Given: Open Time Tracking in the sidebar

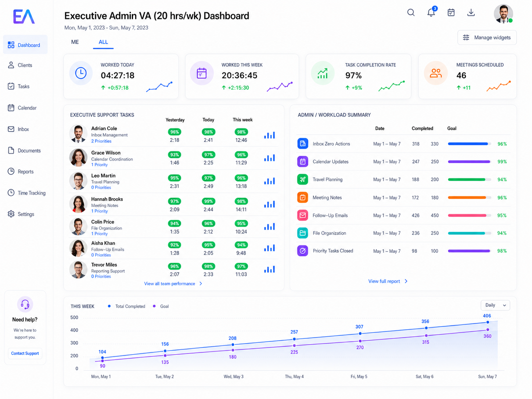Looking at the screenshot, I should point(26,193).
